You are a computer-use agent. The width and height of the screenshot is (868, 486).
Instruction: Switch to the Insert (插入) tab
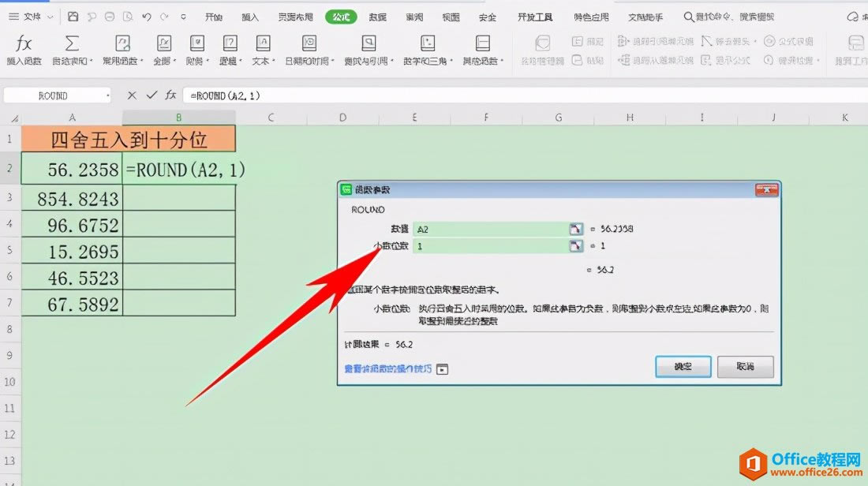250,17
